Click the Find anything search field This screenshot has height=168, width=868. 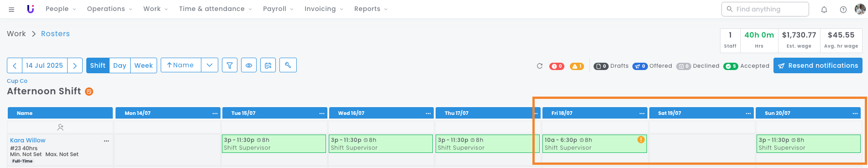click(x=765, y=9)
